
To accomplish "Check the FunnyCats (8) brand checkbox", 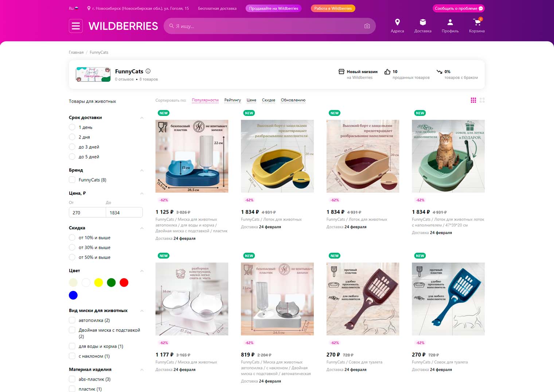I will pyautogui.click(x=72, y=180).
